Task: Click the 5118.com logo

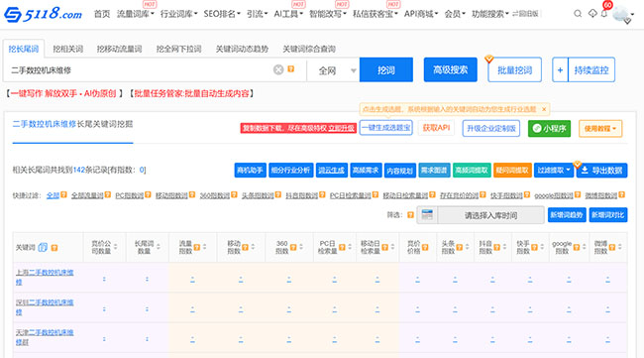Action: [43, 15]
